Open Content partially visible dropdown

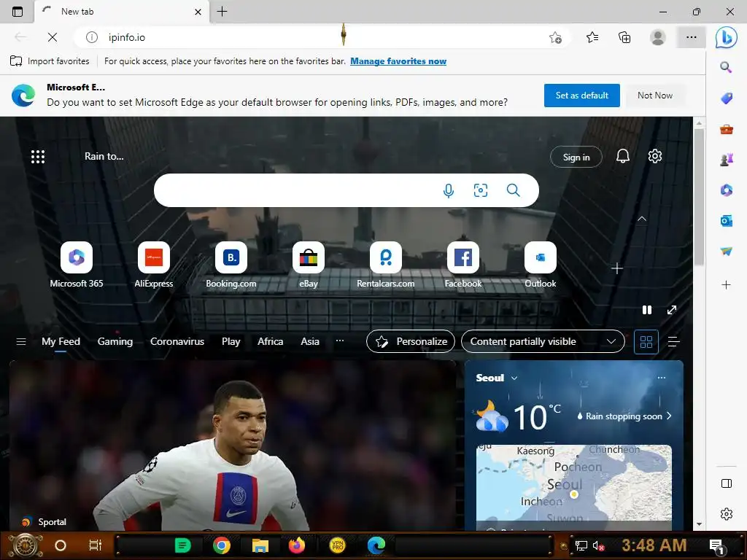543,341
